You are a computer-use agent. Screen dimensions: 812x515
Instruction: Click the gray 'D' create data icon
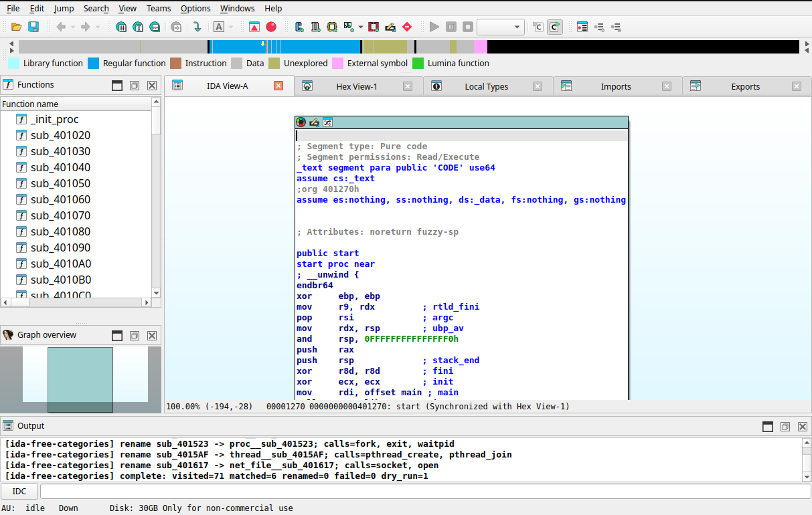(x=316, y=27)
